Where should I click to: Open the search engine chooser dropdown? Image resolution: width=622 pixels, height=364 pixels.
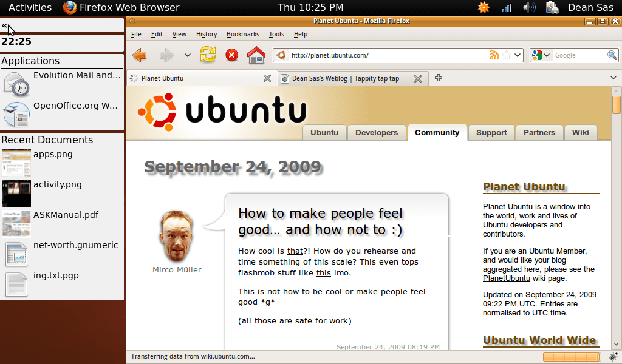point(541,55)
